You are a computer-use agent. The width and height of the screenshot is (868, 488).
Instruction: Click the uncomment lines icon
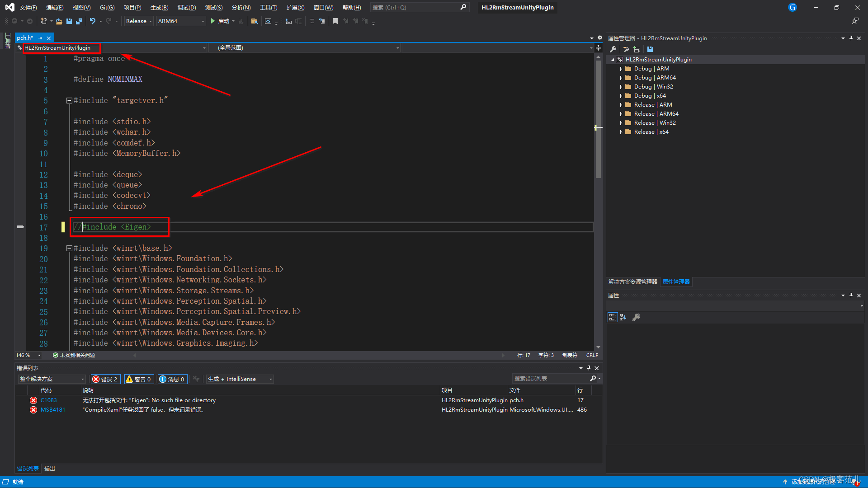(x=322, y=21)
